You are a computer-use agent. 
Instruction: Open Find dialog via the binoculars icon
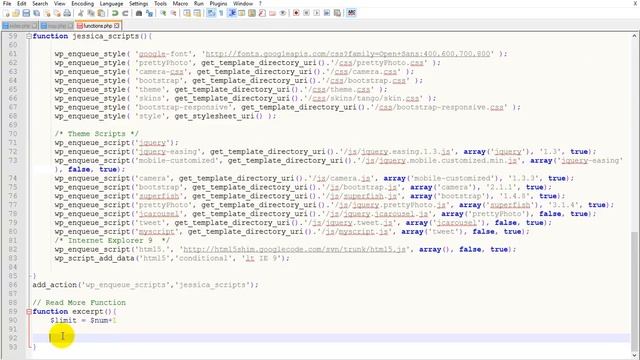[x=139, y=13]
